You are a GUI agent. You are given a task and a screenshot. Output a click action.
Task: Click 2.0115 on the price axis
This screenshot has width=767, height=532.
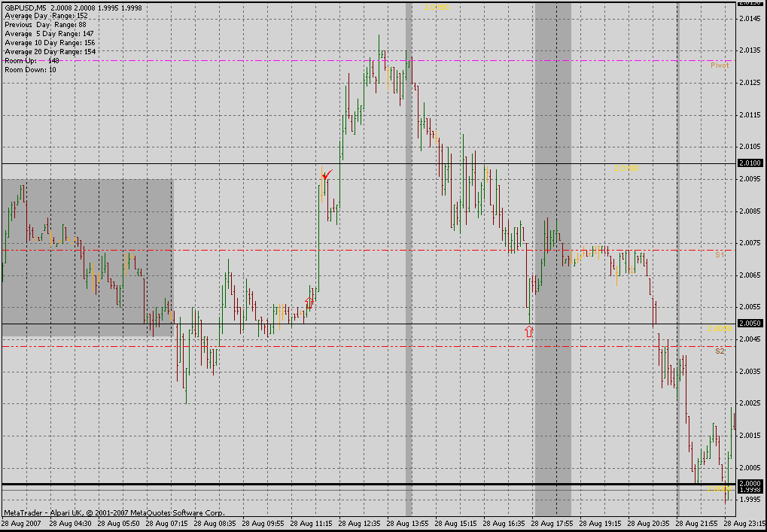tap(750, 115)
